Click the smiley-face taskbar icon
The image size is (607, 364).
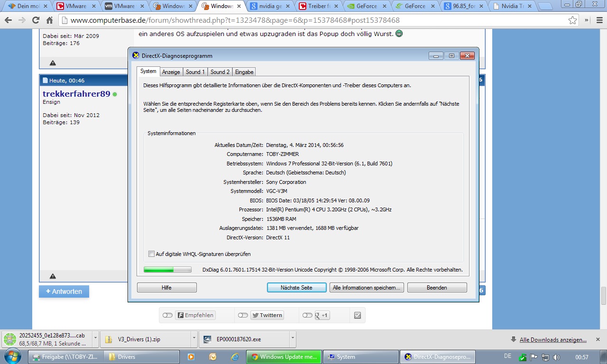[213, 357]
